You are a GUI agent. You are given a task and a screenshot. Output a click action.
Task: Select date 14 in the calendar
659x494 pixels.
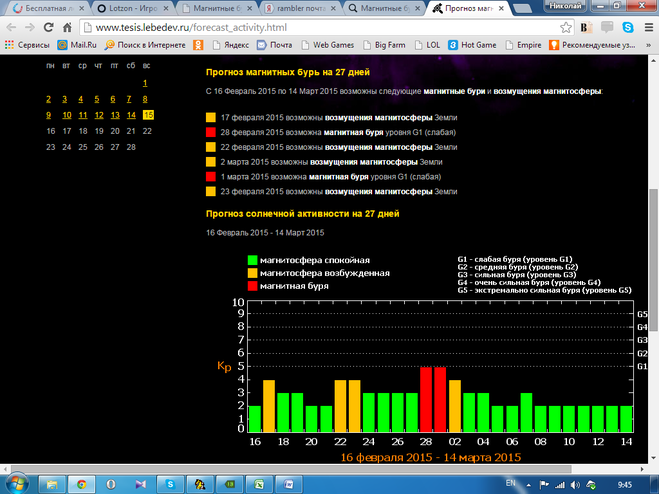click(131, 115)
